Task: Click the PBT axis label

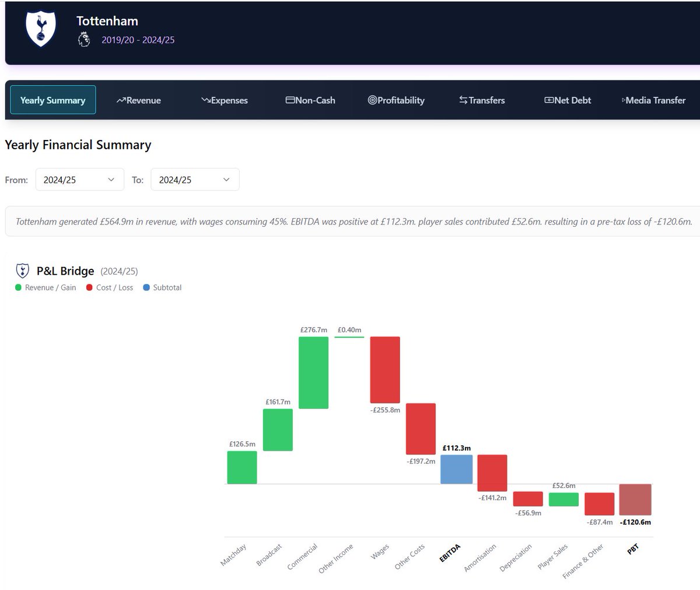Action: (633, 549)
